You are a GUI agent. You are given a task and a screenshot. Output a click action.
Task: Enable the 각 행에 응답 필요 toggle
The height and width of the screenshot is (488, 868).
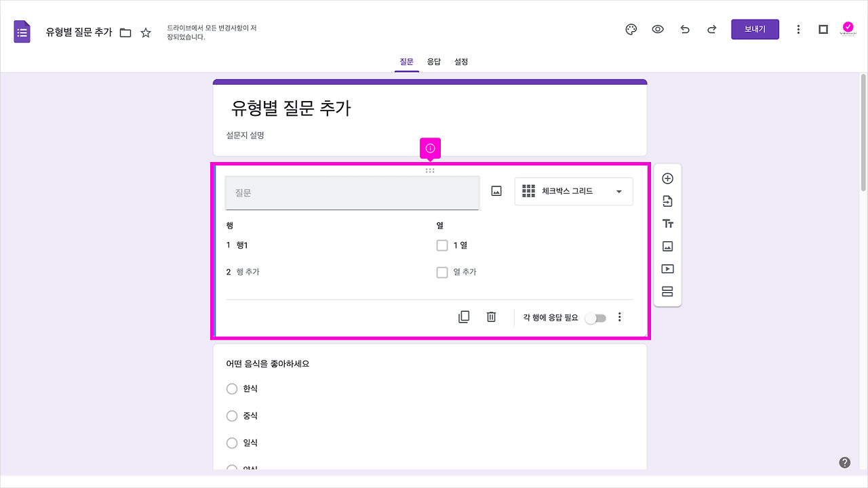pos(595,317)
